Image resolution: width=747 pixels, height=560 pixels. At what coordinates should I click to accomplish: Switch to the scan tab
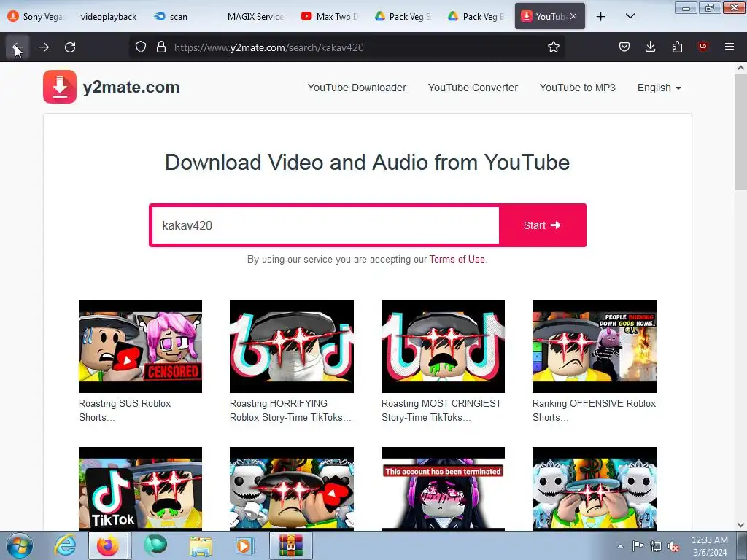(179, 17)
